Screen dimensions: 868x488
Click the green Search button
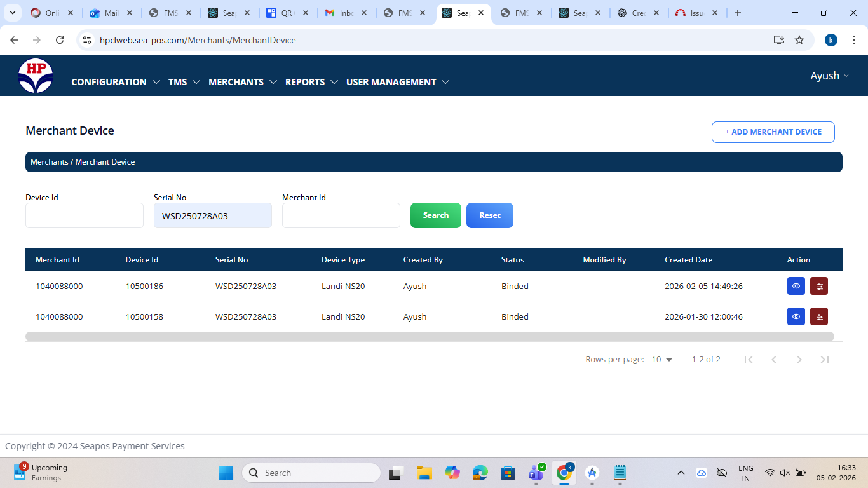(x=435, y=215)
